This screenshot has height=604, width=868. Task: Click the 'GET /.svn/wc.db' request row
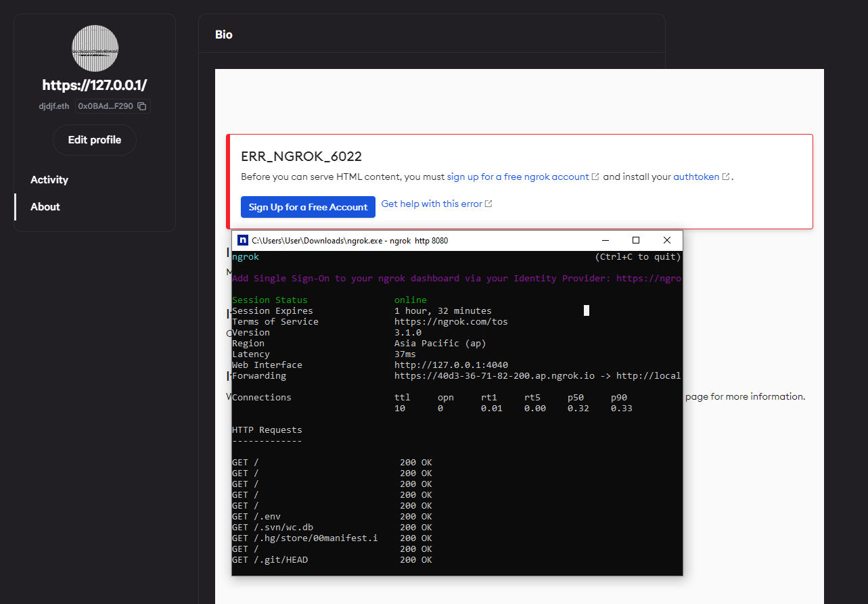point(332,527)
